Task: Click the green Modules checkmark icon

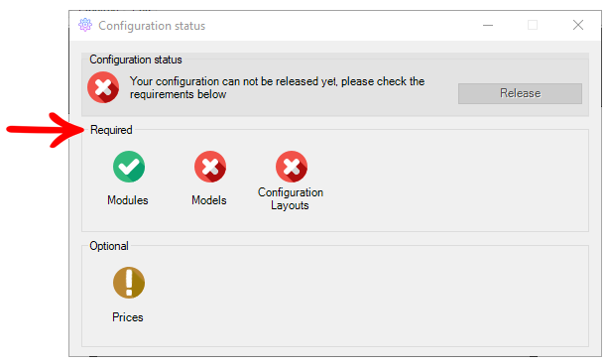Action: pyautogui.click(x=129, y=167)
